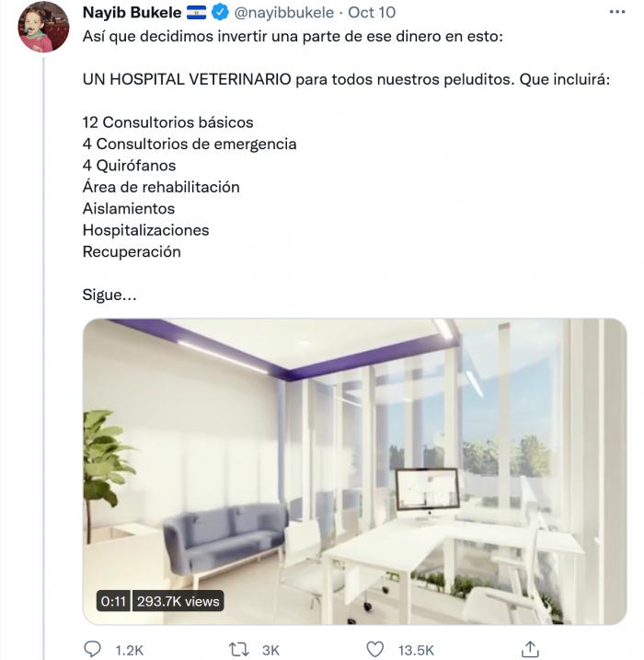Click the @nayibbukele handle
Image resolution: width=644 pixels, height=660 pixels.
coord(284,13)
